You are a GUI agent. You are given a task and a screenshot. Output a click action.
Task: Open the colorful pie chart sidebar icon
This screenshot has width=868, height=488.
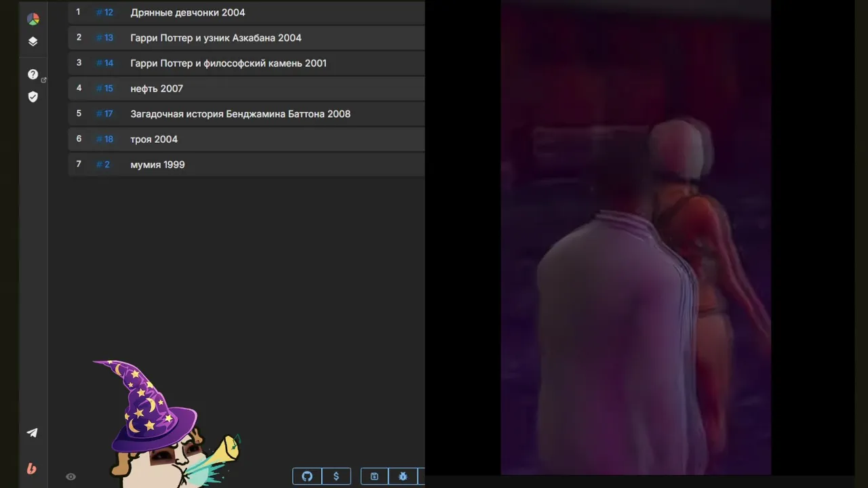coord(33,19)
